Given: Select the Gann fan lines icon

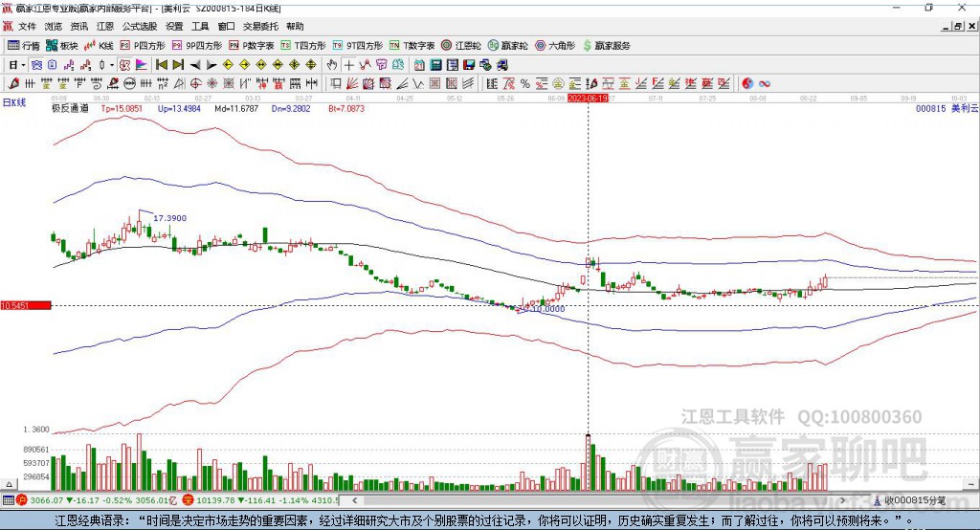Looking at the screenshot, I should point(352,84).
